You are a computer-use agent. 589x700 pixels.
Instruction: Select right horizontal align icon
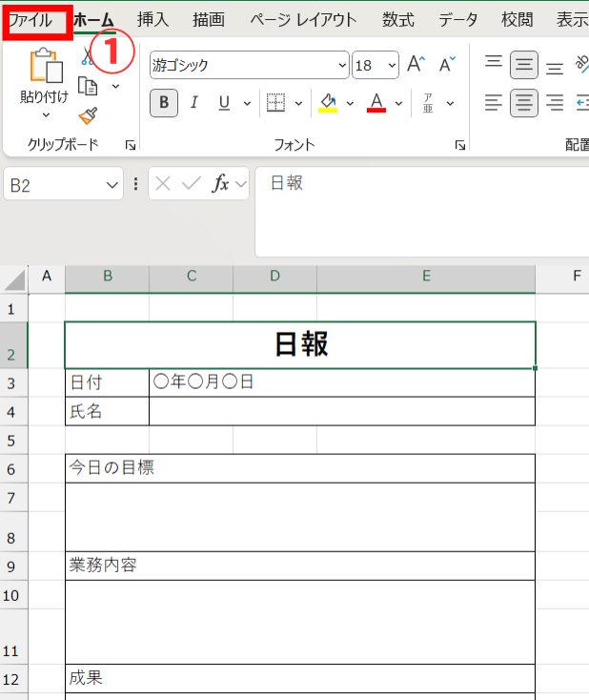coord(555,103)
